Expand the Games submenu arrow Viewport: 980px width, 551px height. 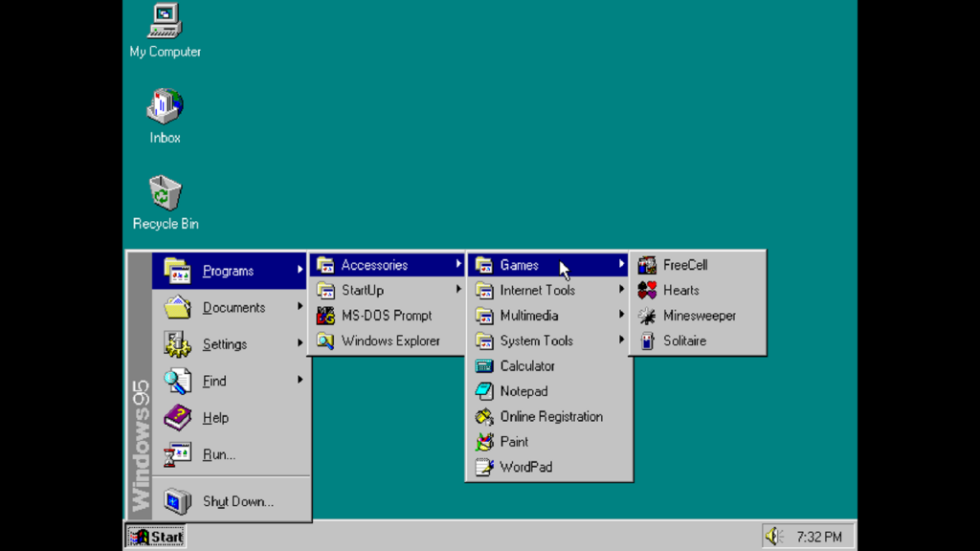(x=621, y=264)
